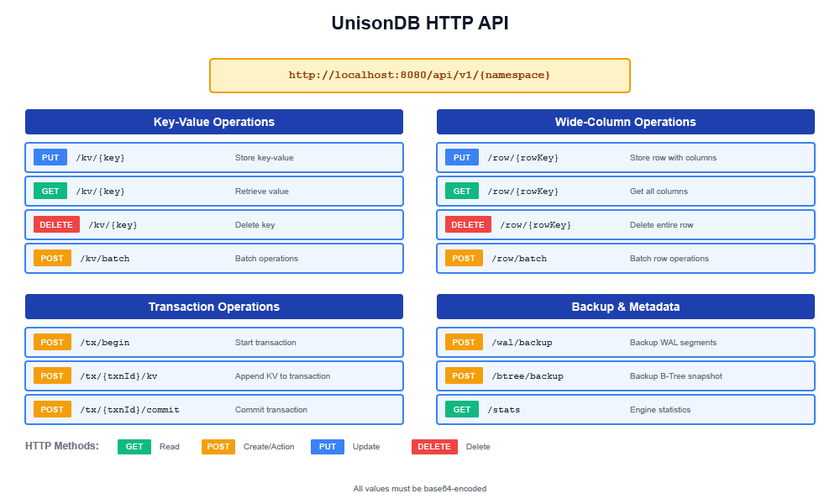Select the red DELETE badge for /kv/{key}
The width and height of the screenshot is (840, 504).
56,224
